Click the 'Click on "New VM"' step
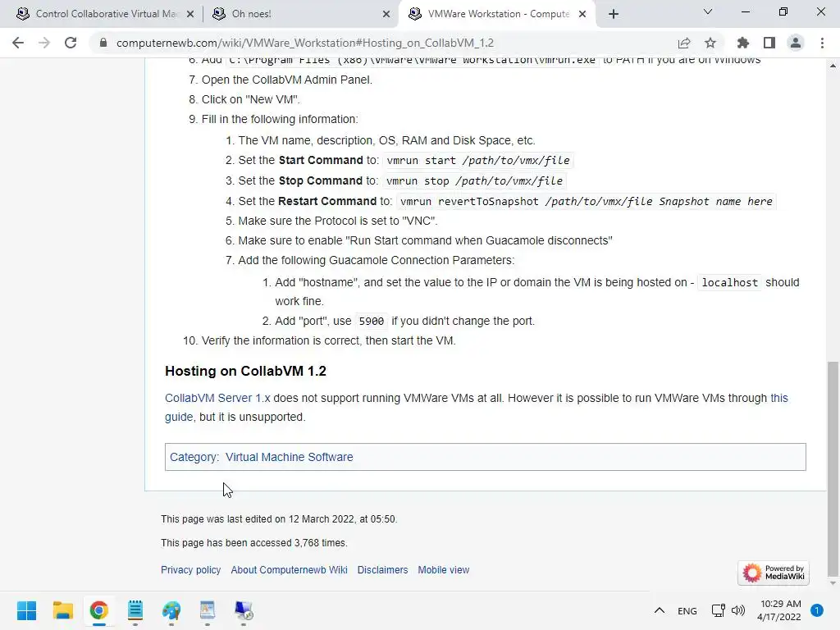 (x=251, y=99)
